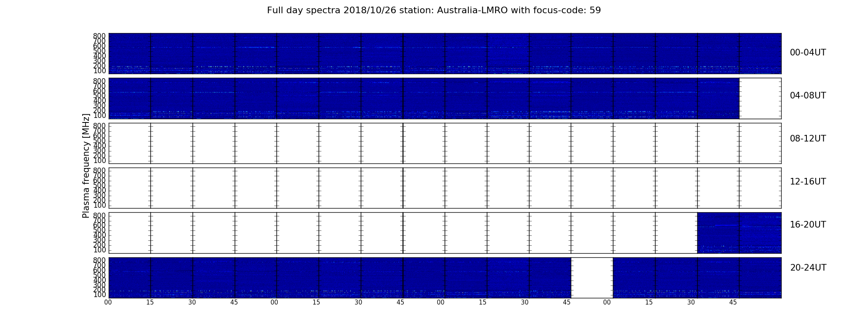Click the 800 tick label of the 04-08UT panel
The width and height of the screenshot is (868, 331).
pos(99,81)
